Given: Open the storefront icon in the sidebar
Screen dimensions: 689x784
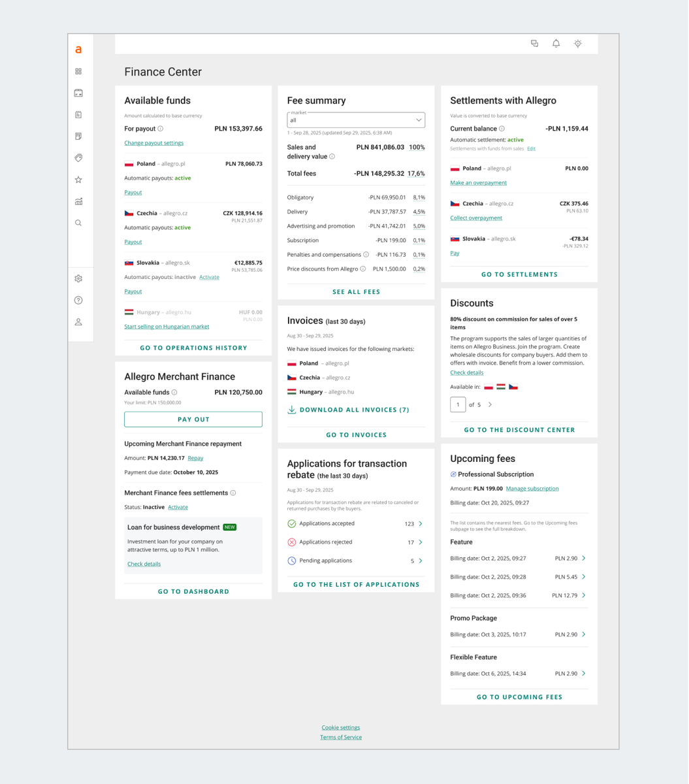Looking at the screenshot, I should pyautogui.click(x=78, y=93).
